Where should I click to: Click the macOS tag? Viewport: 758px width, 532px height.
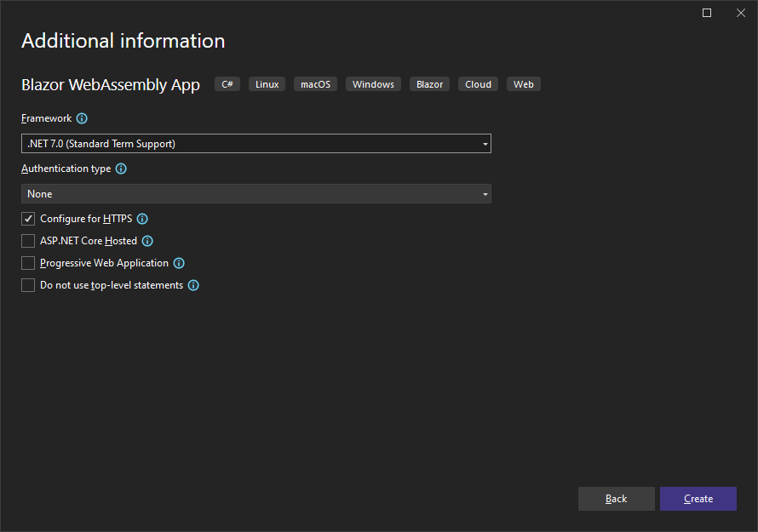[x=315, y=84]
